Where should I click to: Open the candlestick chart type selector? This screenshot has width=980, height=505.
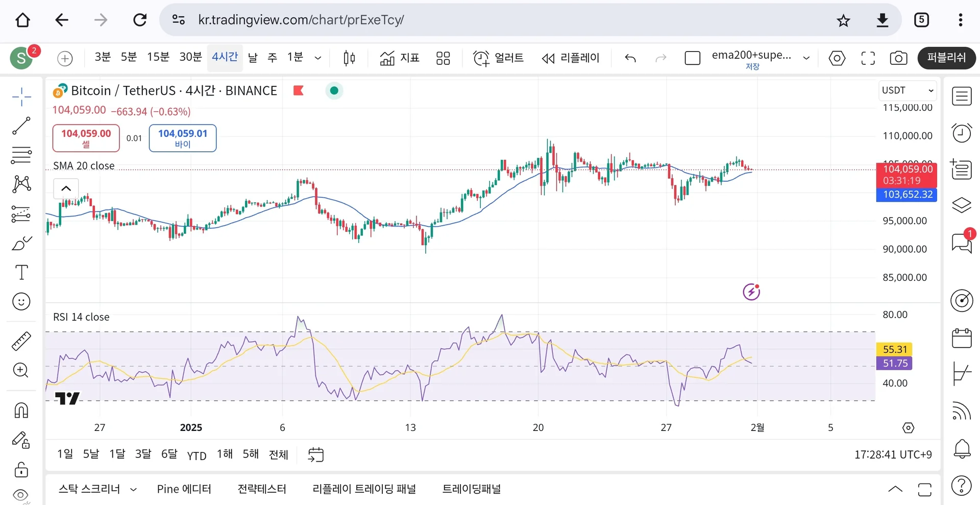[349, 58]
